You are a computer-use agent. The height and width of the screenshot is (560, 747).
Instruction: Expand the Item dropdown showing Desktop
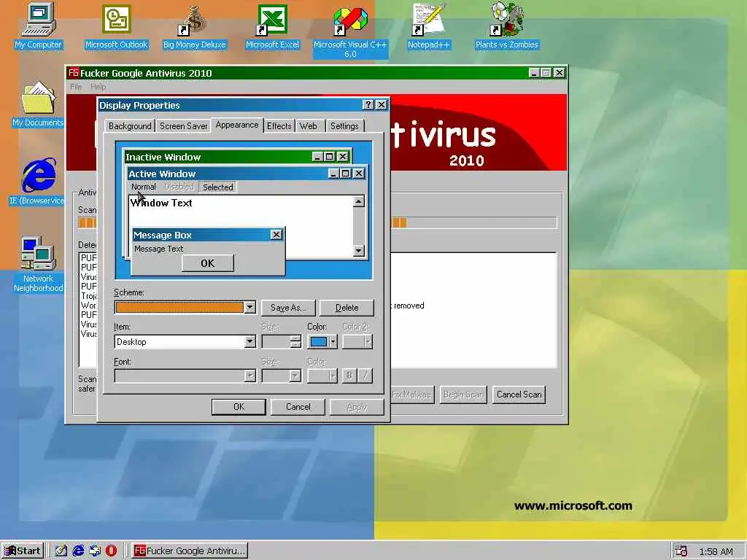pos(249,341)
